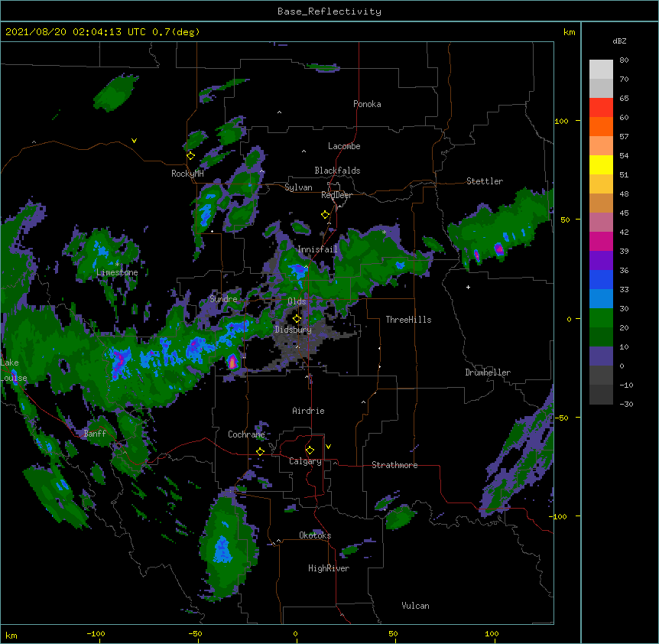This screenshot has width=659, height=644.
Task: Click the Blackfalds label
Action: tap(337, 171)
